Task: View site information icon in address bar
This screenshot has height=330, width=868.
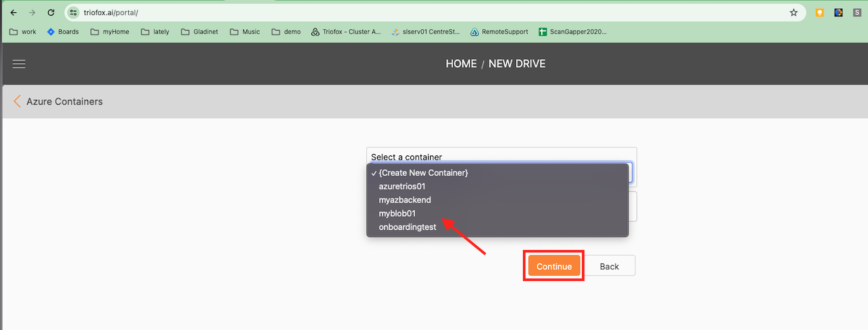Action: [x=73, y=12]
